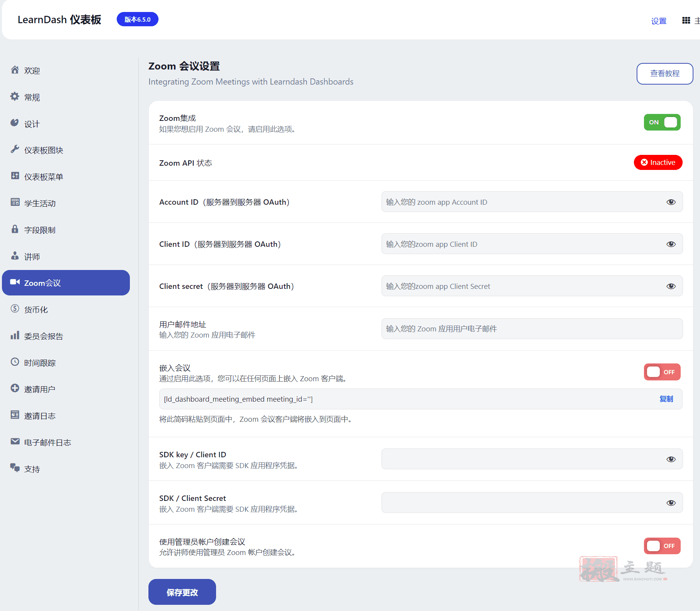Viewport: 700px width, 611px height.
Task: Turn off the Zoom集成 toggle
Action: [662, 122]
